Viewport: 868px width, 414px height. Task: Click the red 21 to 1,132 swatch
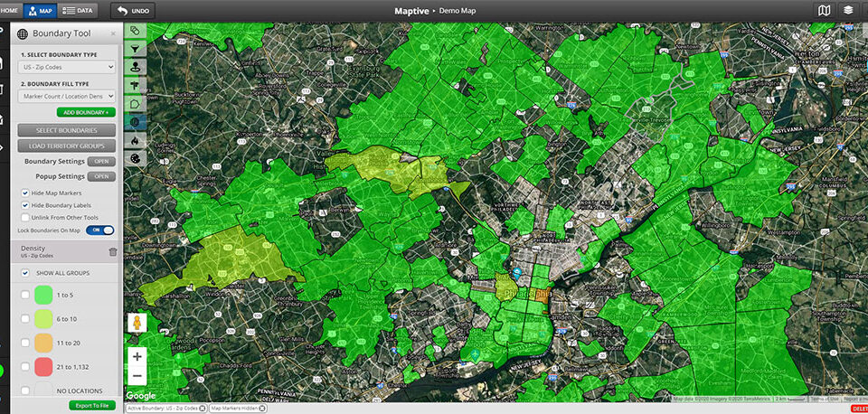tap(43, 366)
